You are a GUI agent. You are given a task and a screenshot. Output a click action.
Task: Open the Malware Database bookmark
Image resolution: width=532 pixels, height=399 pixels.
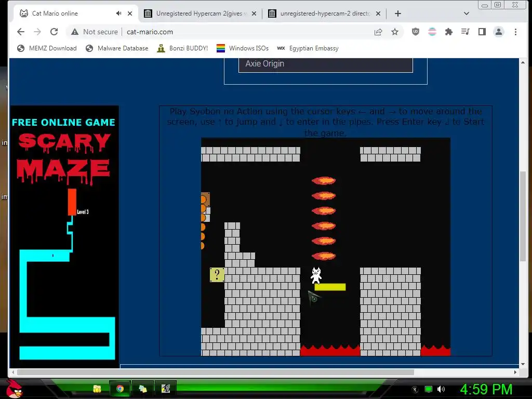tap(117, 48)
